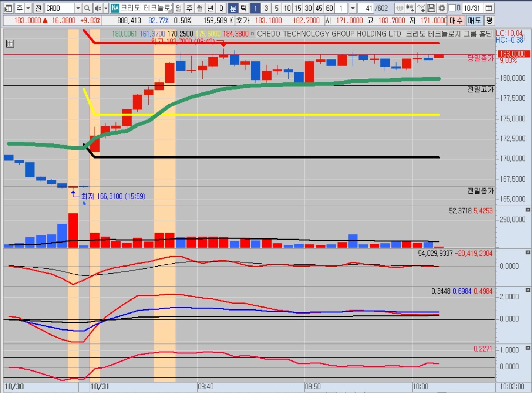Select the 10-minute interval
The image size is (532, 393).
coord(287,8)
